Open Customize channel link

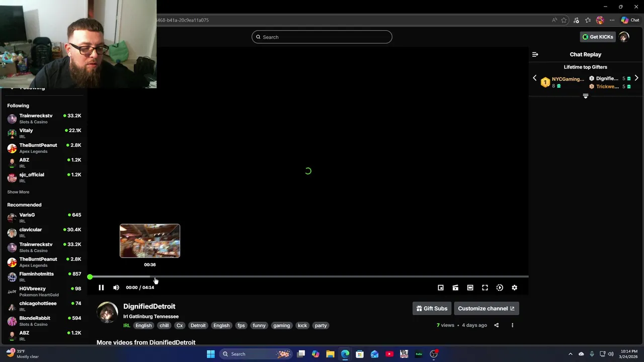point(486,309)
